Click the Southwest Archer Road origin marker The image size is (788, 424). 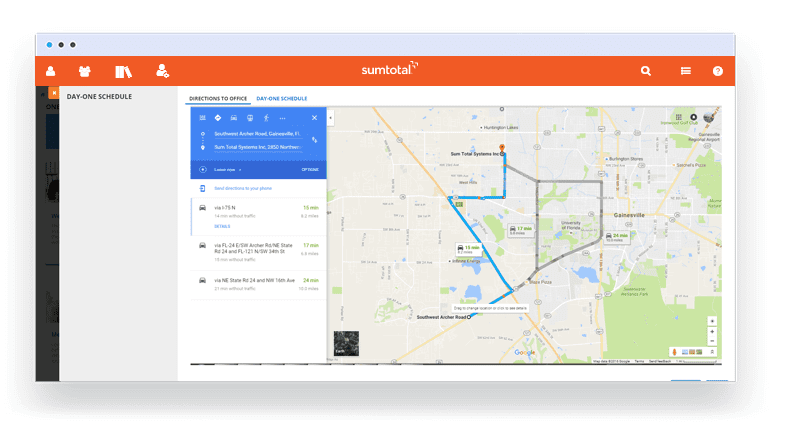pos(469,317)
